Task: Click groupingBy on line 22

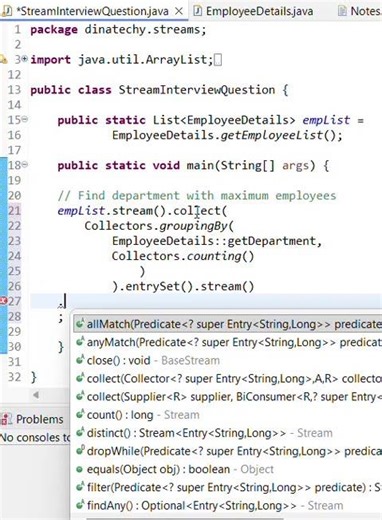Action: (x=193, y=226)
